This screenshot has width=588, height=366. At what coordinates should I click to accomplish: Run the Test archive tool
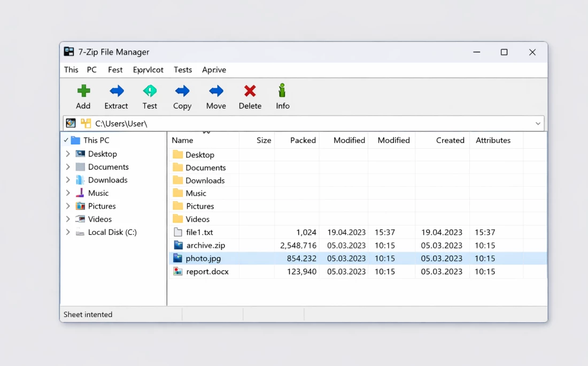150,91
